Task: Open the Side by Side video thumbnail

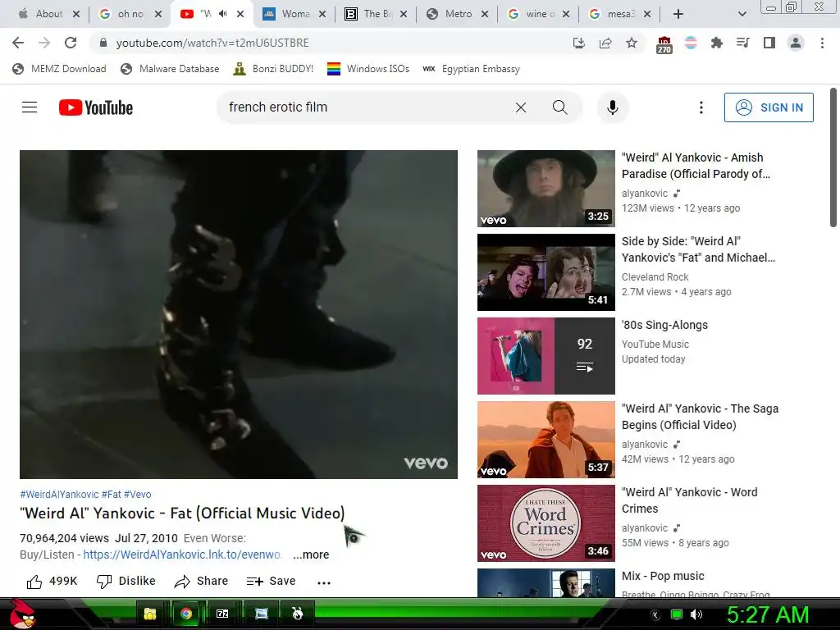Action: click(546, 272)
